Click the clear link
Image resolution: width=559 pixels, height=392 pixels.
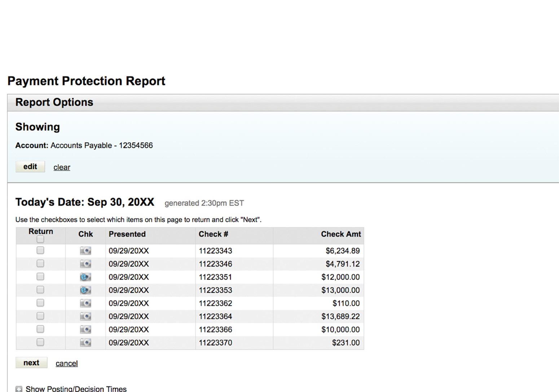(x=62, y=167)
